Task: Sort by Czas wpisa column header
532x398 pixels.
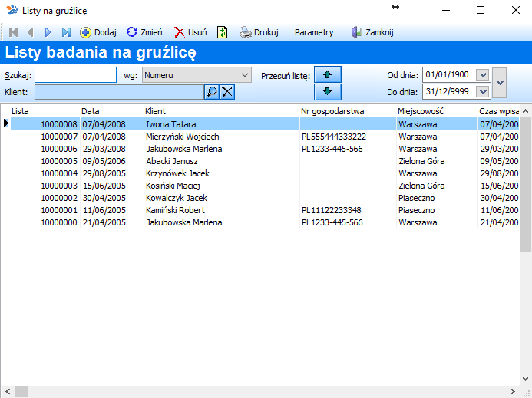Action: 499,111
